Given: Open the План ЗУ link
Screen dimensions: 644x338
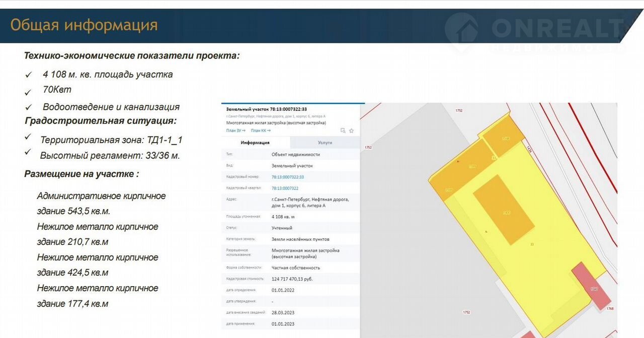Looking at the screenshot, I should tap(235, 130).
